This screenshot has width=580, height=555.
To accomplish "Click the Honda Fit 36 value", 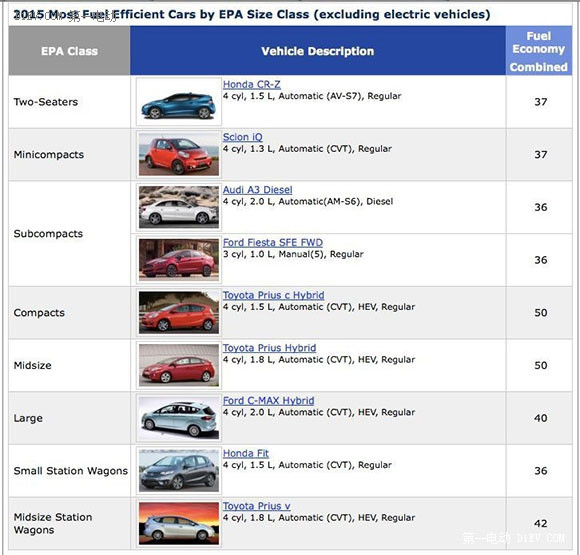I will click(x=540, y=471).
